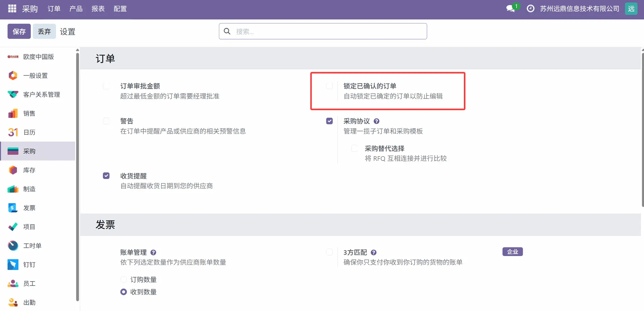Uncheck the 收货提醒 checkbox
644x311 pixels.
(x=106, y=176)
